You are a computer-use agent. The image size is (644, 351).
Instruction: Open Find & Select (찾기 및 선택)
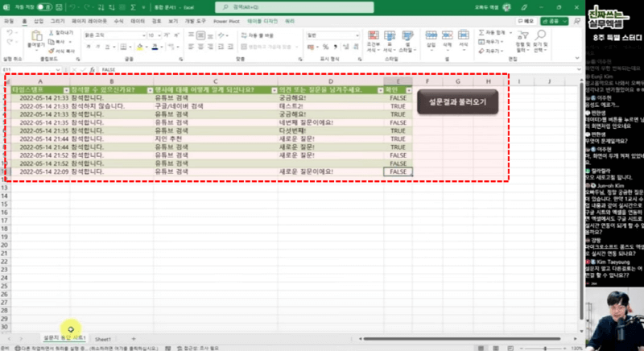click(x=540, y=41)
